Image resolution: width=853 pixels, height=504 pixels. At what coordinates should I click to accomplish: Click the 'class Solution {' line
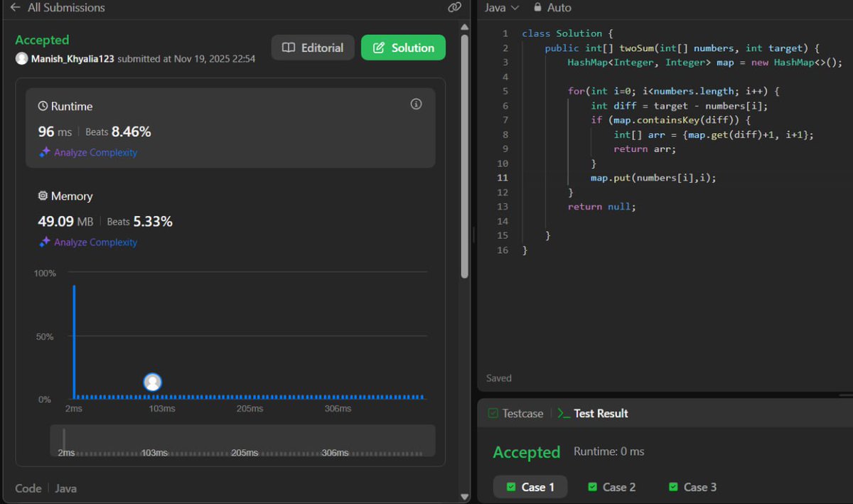click(567, 33)
